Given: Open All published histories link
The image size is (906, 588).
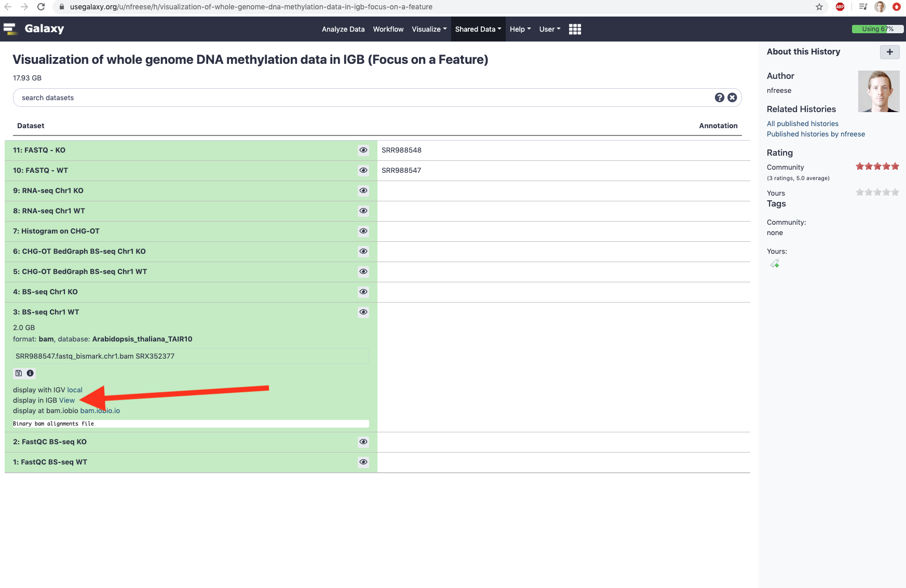Looking at the screenshot, I should [802, 124].
